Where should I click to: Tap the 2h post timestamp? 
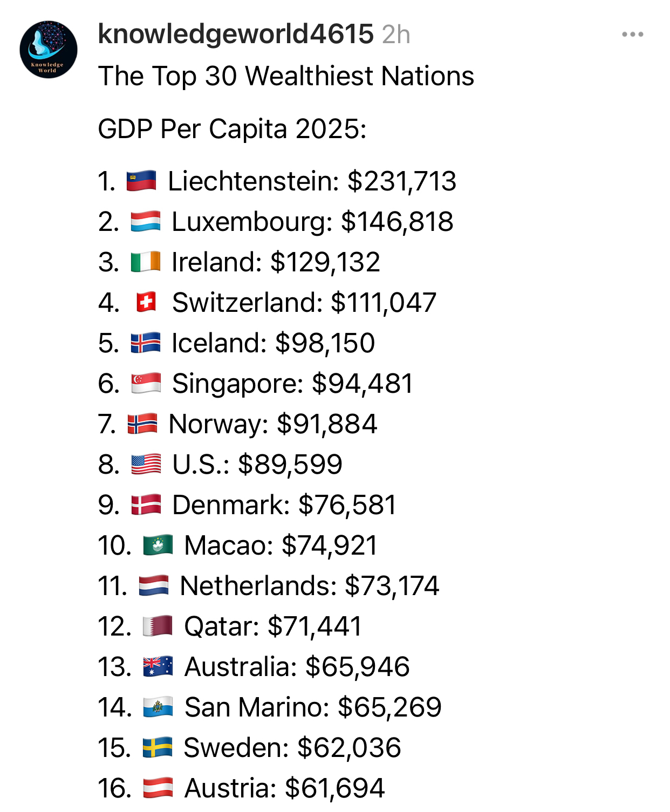tap(396, 35)
